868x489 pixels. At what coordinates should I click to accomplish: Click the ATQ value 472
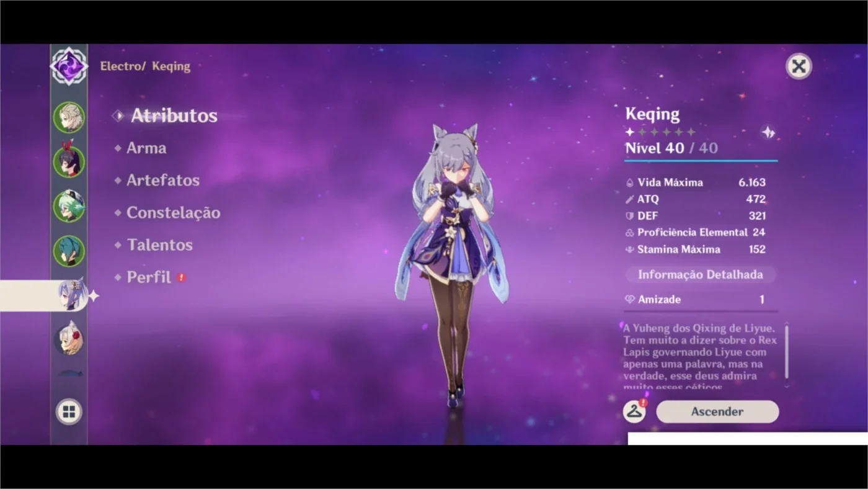756,199
